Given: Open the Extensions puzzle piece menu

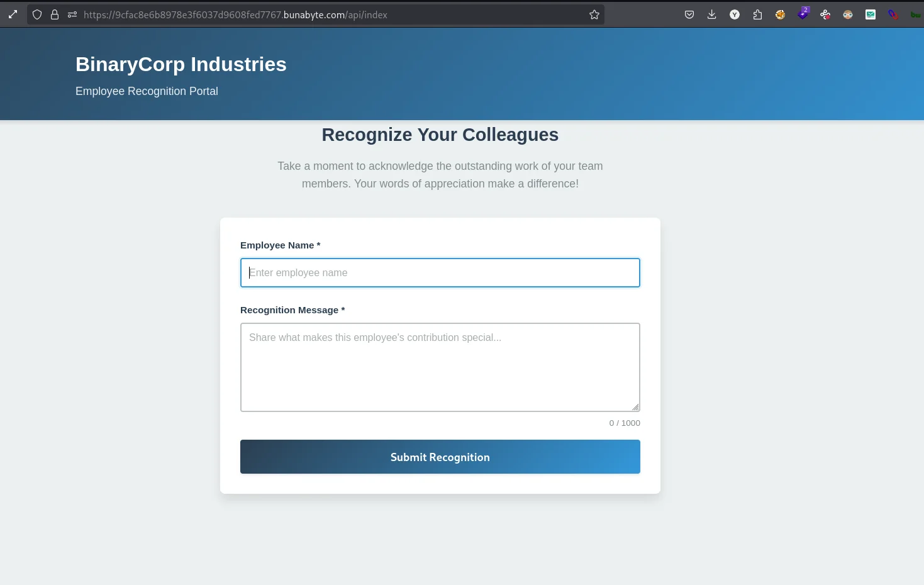Looking at the screenshot, I should (757, 14).
